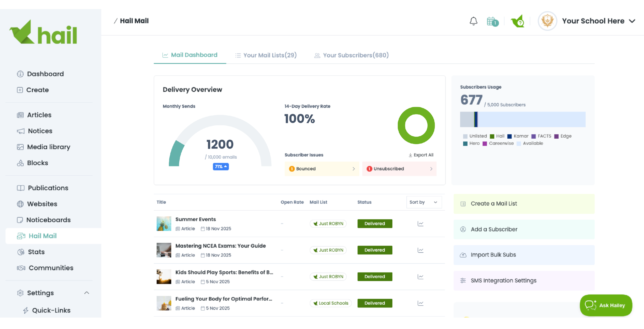
Task: Click Import Bulk Subs
Action: [524, 255]
